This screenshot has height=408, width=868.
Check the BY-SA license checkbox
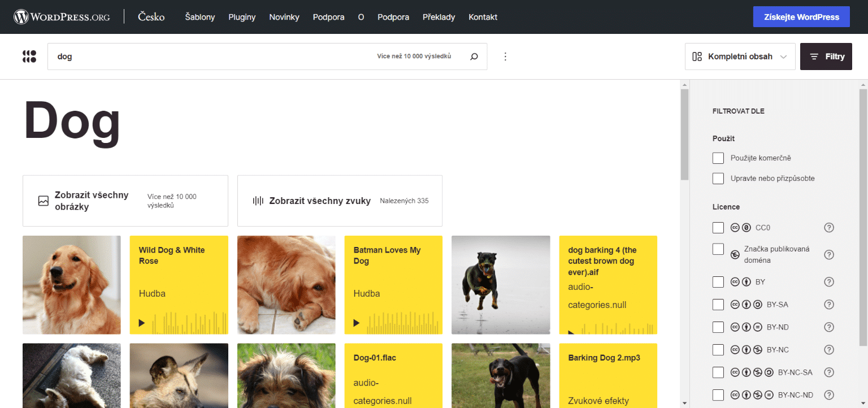pyautogui.click(x=718, y=305)
